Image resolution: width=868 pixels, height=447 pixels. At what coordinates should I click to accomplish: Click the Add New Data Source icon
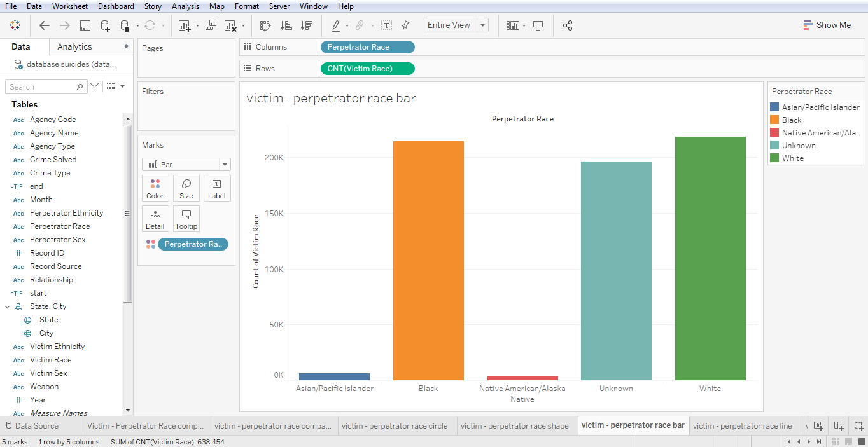click(105, 25)
